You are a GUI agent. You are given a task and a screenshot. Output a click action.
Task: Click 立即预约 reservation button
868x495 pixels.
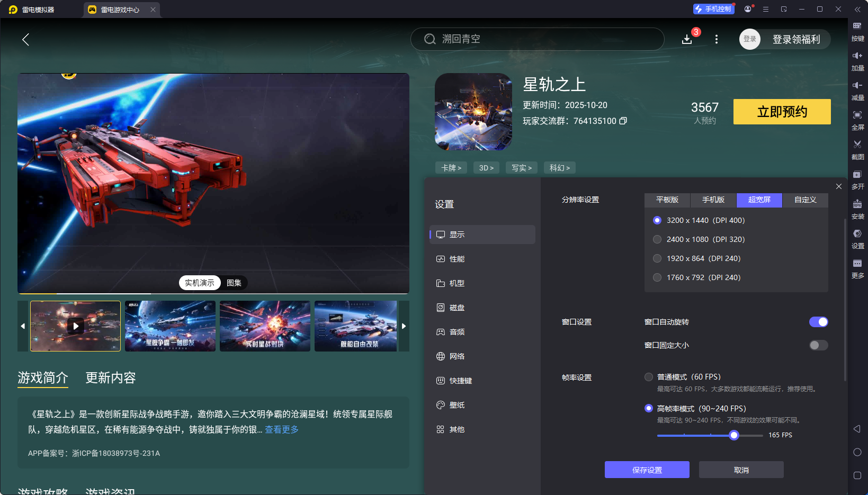pyautogui.click(x=782, y=112)
